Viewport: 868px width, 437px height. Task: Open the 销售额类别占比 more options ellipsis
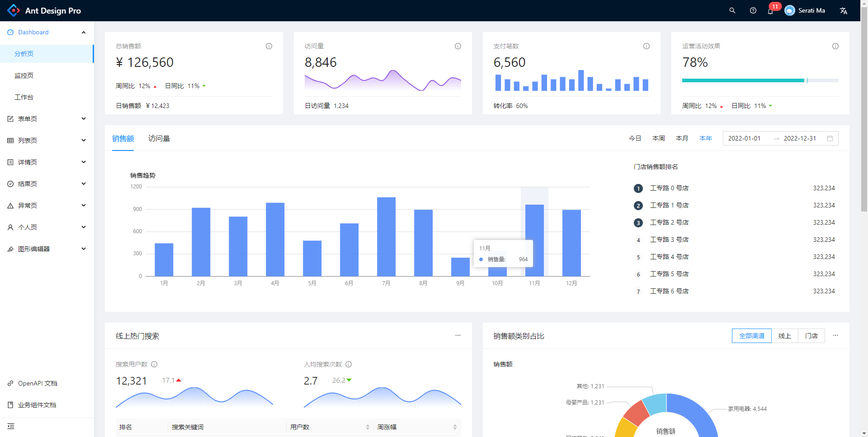(835, 335)
